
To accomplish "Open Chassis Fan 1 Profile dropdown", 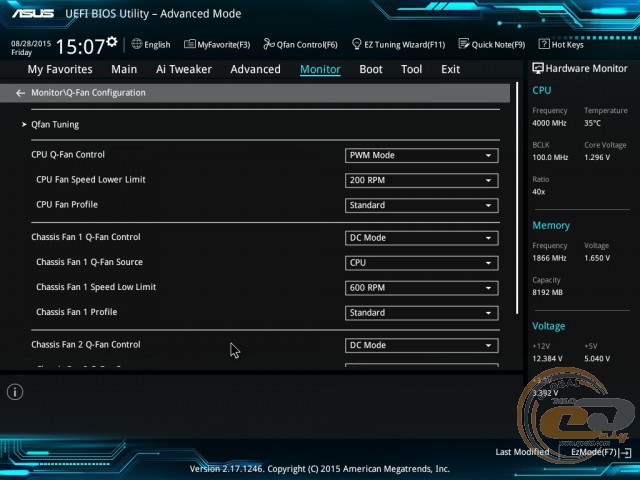I will (421, 313).
